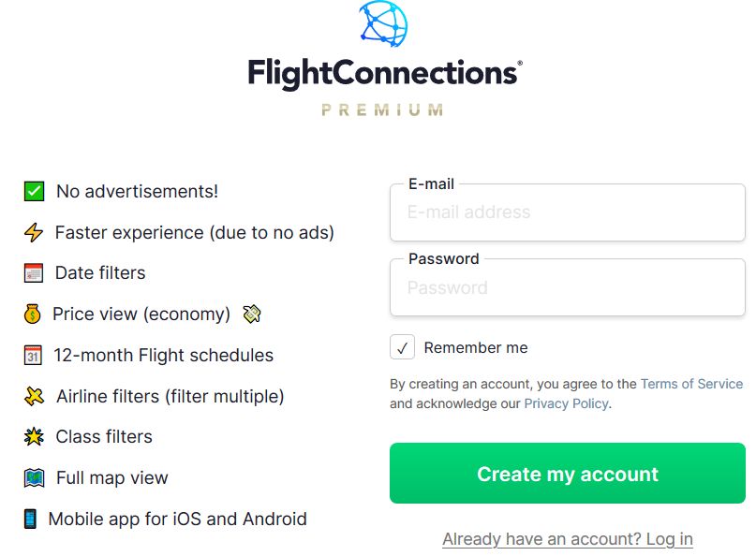Click the phone icon for Mobile app
Image resolution: width=756 pixels, height=556 pixels.
pos(30,519)
